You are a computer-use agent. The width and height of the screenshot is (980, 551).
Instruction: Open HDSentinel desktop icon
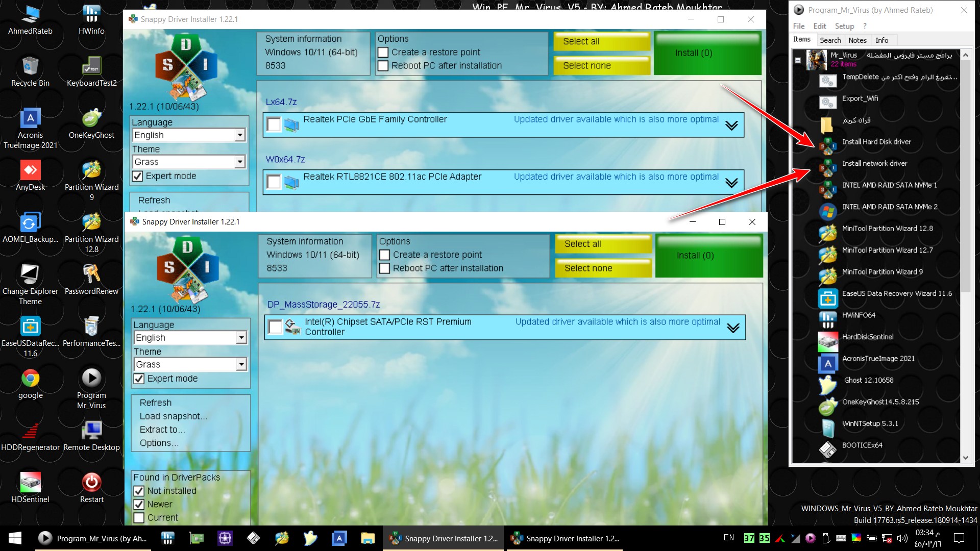pos(30,488)
